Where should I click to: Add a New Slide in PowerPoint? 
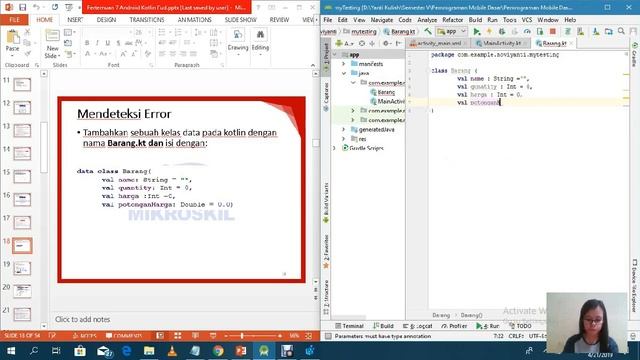(x=52, y=44)
